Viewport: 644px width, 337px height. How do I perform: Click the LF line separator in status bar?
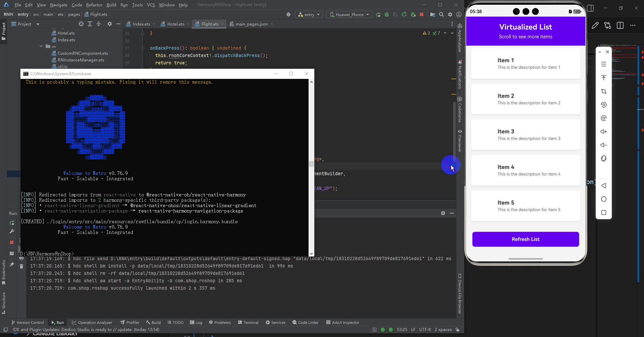click(x=413, y=329)
